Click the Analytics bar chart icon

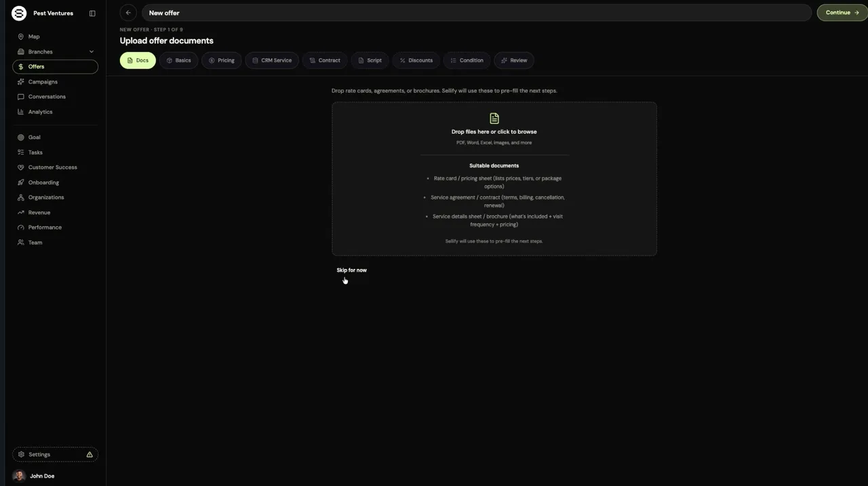pyautogui.click(x=20, y=112)
